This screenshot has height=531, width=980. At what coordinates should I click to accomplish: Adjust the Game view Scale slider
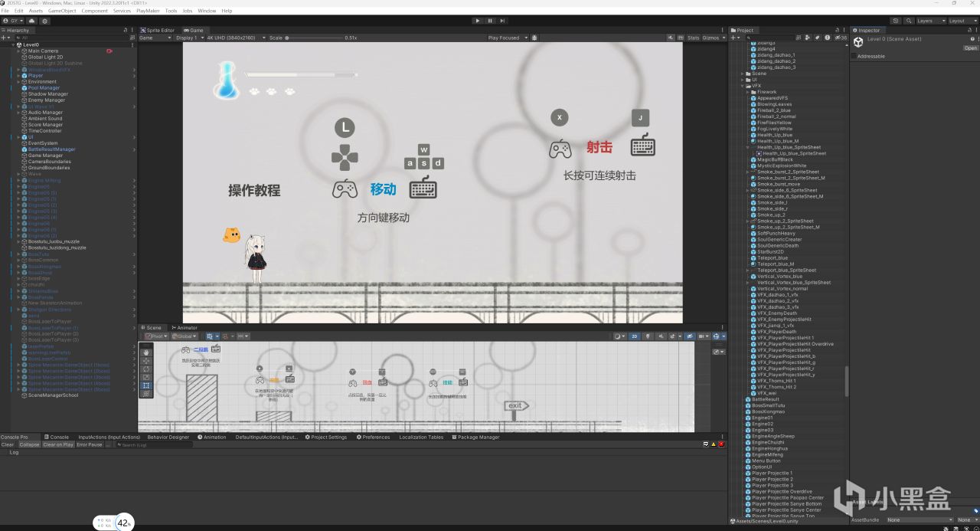coord(314,38)
